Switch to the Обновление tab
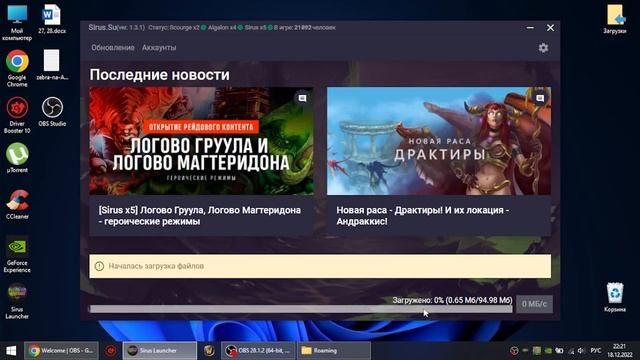 tap(113, 48)
